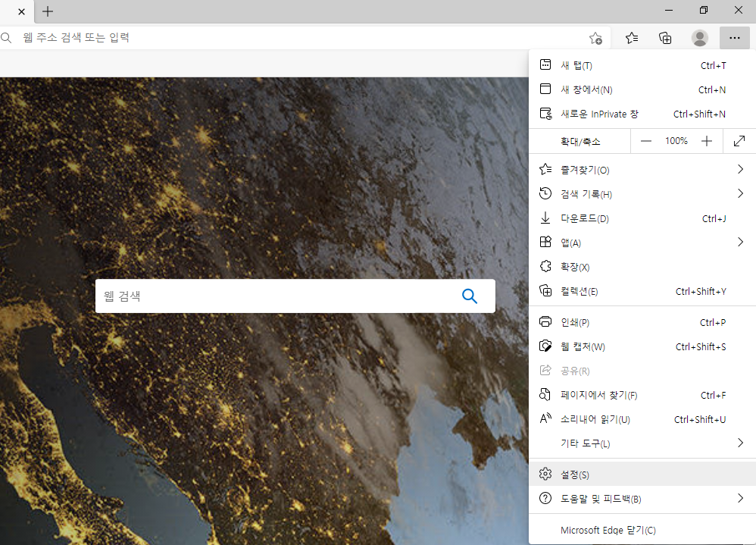Restore down the browser window
Viewport: 756px width, 545px height.
pos(704,10)
